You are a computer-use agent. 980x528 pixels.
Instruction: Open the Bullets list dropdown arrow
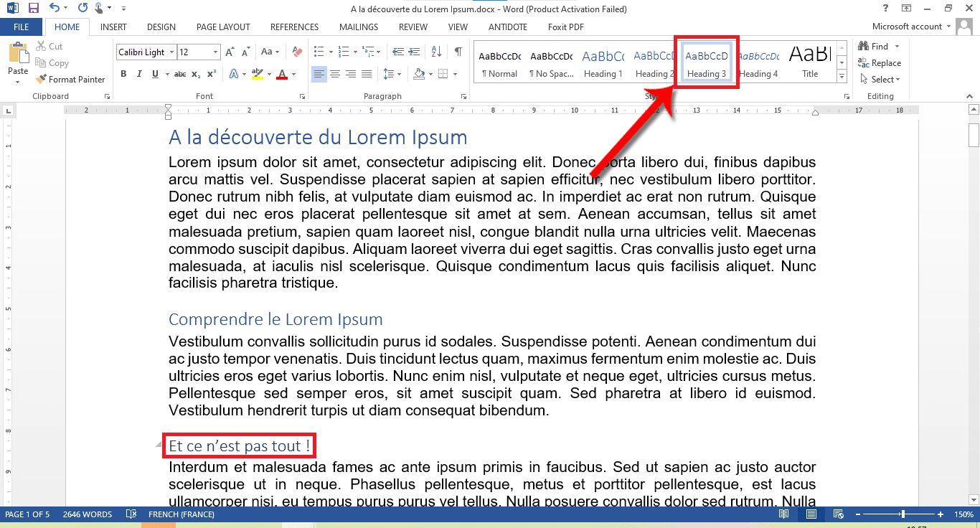331,52
